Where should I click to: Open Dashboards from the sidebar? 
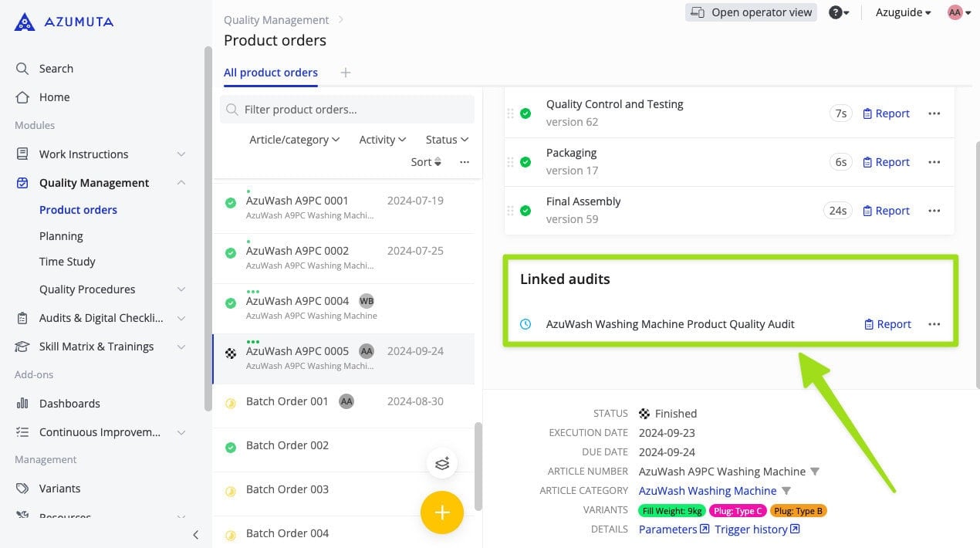(x=69, y=403)
